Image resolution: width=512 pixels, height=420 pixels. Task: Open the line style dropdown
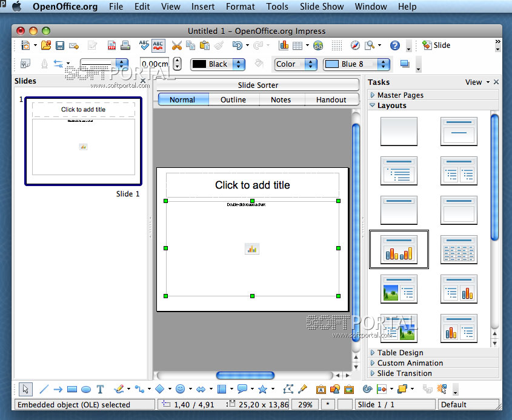(x=104, y=64)
